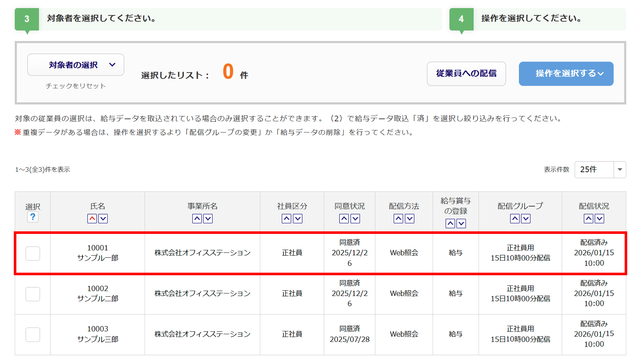Image resolution: width=641 pixels, height=364 pixels.
Task: Check the box for サンプル一郎
Action: [x=33, y=253]
